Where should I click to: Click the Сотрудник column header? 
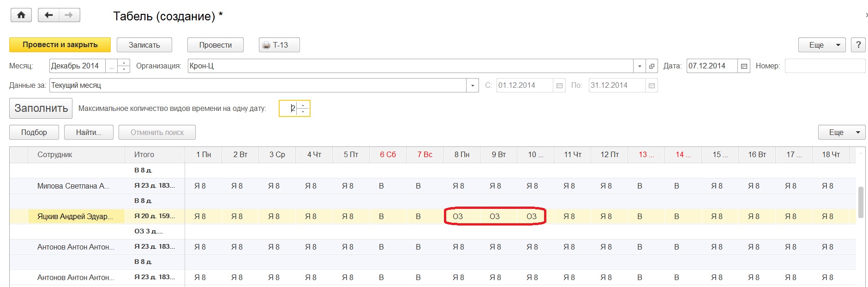coord(76,155)
